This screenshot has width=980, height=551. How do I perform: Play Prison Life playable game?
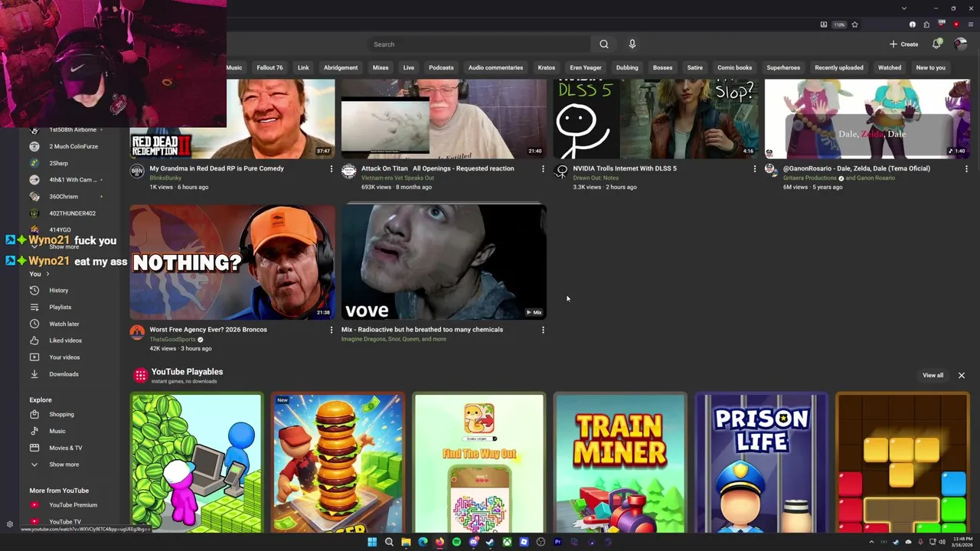tap(761, 463)
